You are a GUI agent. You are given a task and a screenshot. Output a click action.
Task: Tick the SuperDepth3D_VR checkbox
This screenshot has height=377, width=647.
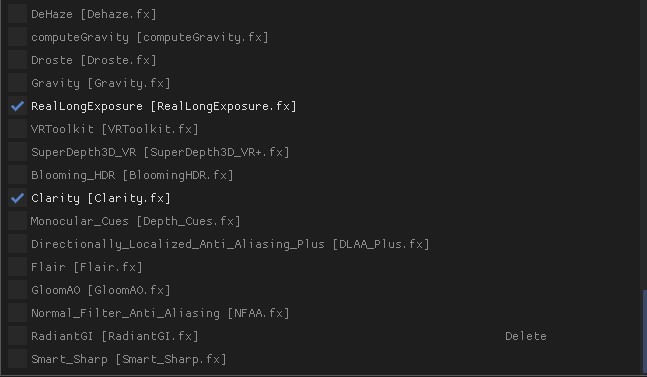pos(17,152)
